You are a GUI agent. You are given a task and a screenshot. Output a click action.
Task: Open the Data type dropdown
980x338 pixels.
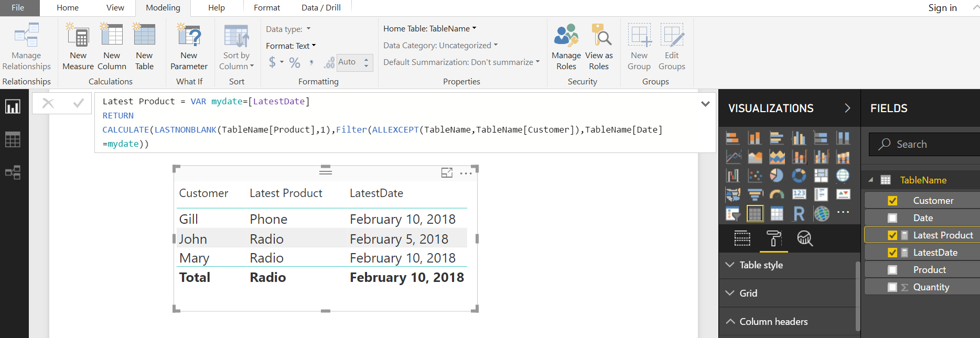coord(288,29)
